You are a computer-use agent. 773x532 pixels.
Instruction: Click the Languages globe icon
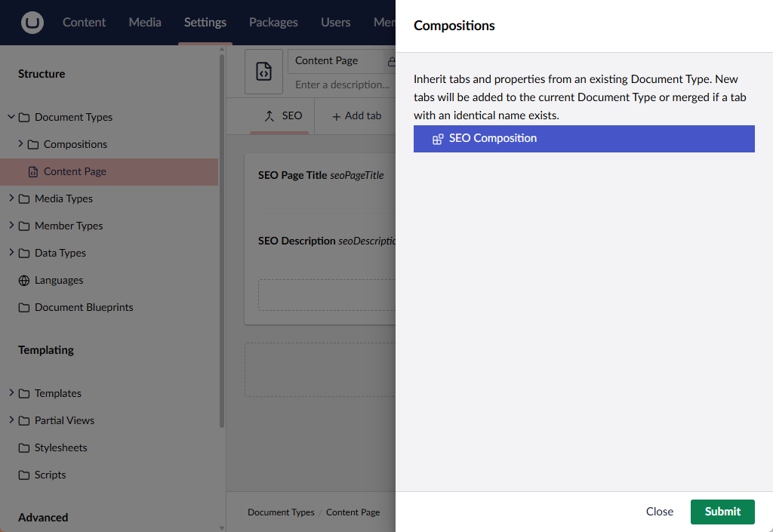24,281
